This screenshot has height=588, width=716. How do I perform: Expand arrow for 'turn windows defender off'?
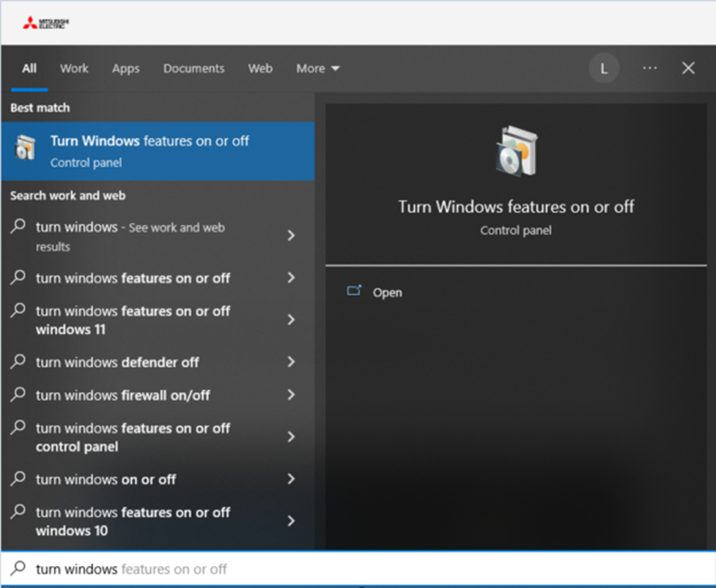tap(291, 362)
